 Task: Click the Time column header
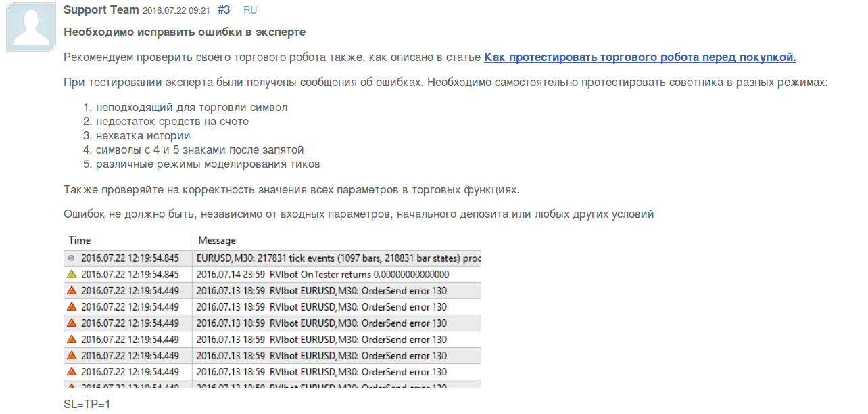[80, 240]
